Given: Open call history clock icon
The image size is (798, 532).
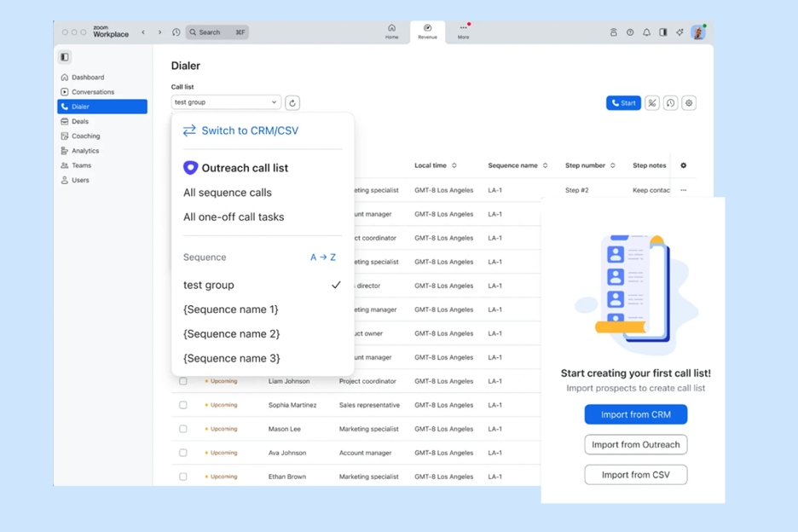Looking at the screenshot, I should point(670,102).
